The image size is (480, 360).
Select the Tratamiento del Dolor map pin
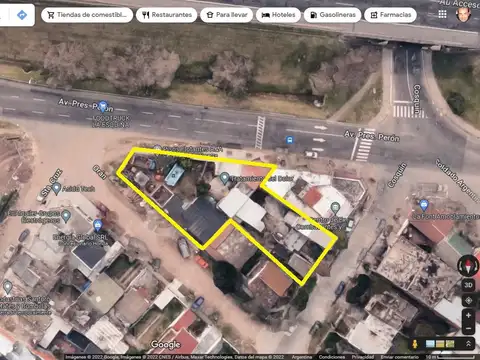point(224,178)
